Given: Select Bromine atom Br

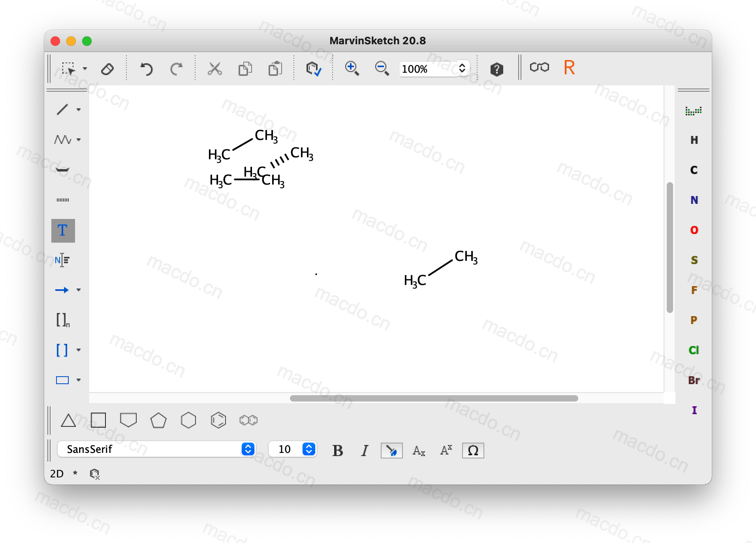Looking at the screenshot, I should coord(694,380).
